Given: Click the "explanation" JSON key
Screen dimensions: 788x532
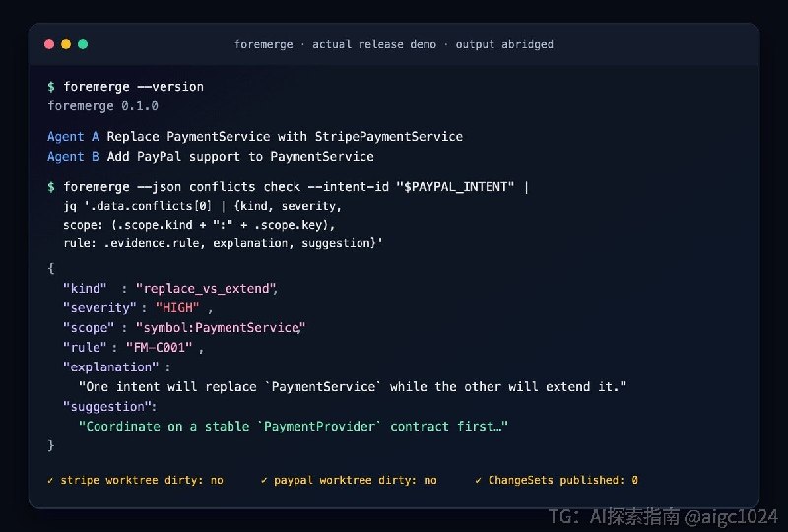Looking at the screenshot, I should pos(110,367).
